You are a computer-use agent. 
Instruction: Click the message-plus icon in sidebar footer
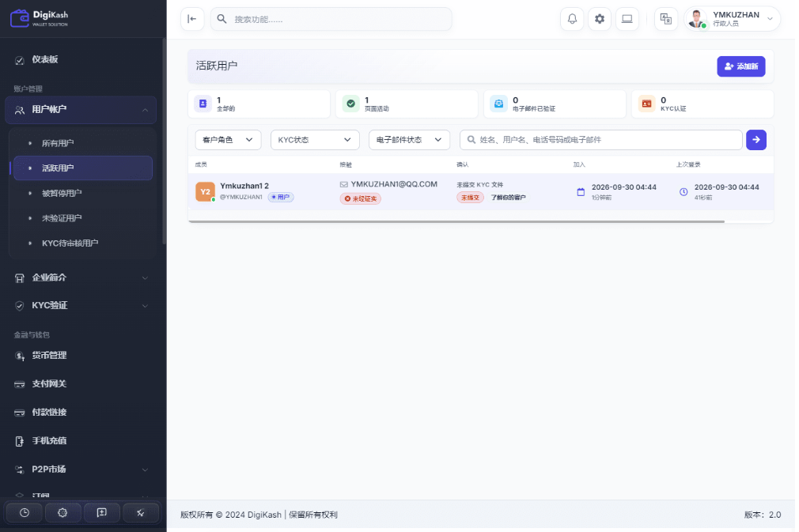click(x=102, y=513)
